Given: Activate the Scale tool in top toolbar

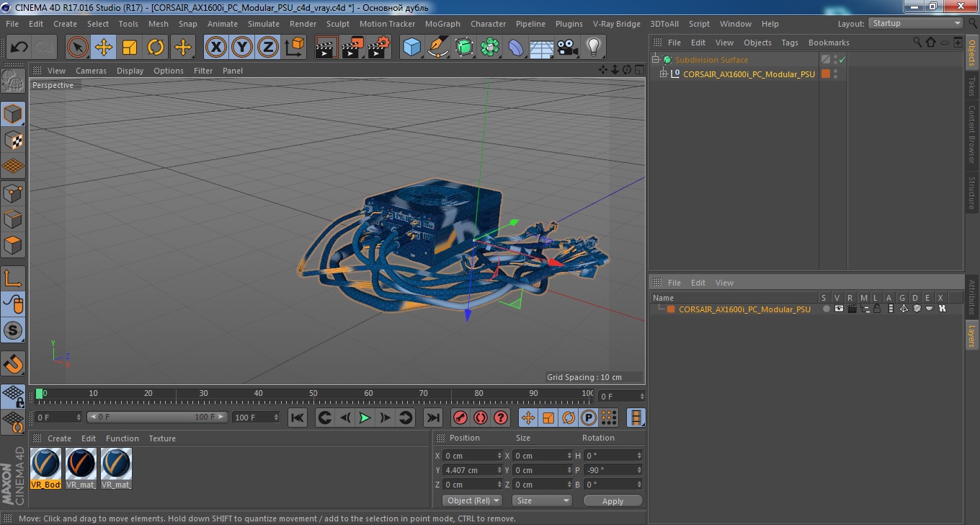Looking at the screenshot, I should tap(130, 48).
